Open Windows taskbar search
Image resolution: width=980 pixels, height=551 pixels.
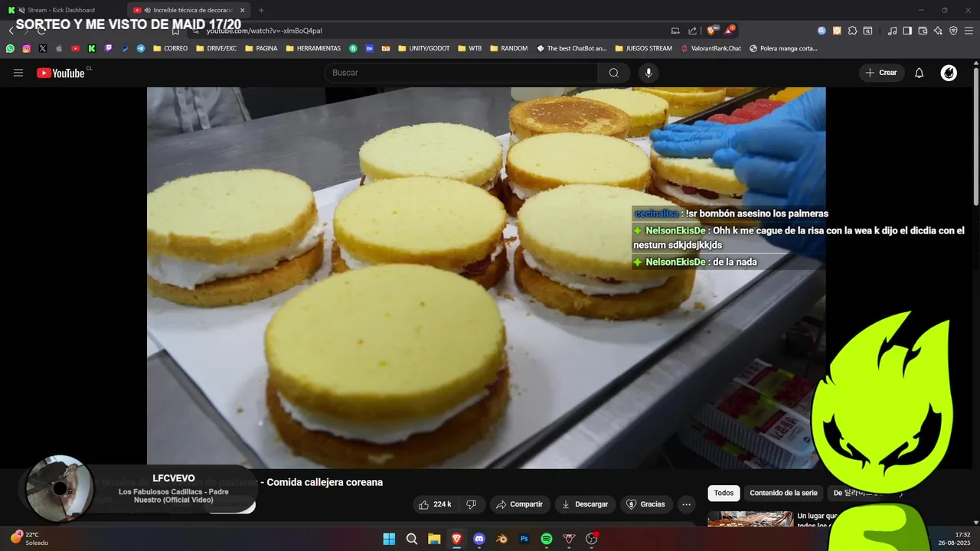point(411,539)
